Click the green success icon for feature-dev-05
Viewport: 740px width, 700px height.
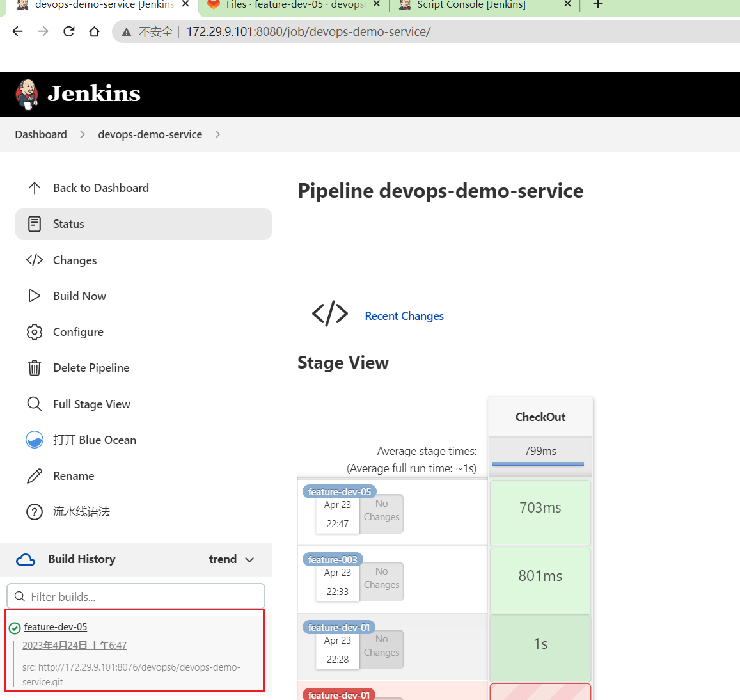coord(15,628)
